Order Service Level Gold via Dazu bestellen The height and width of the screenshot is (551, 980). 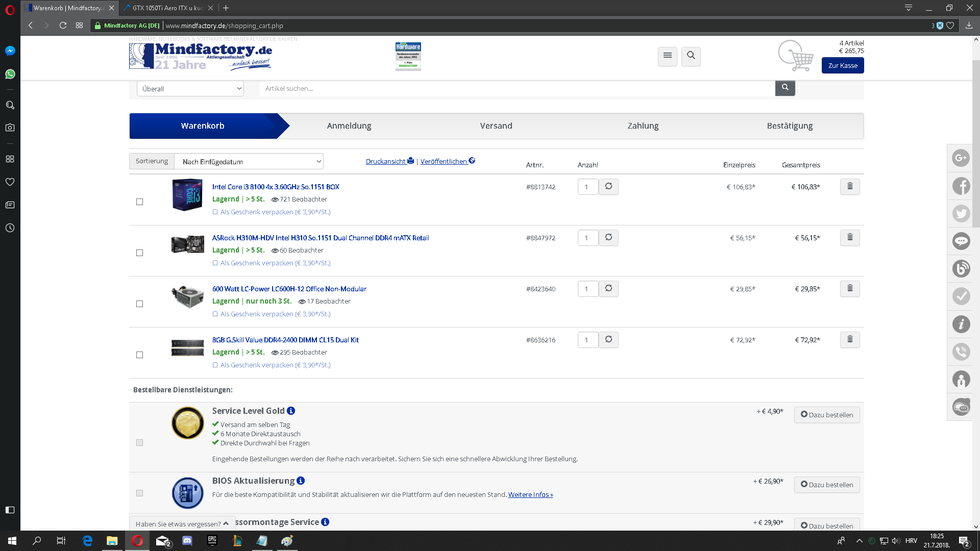tap(827, 415)
